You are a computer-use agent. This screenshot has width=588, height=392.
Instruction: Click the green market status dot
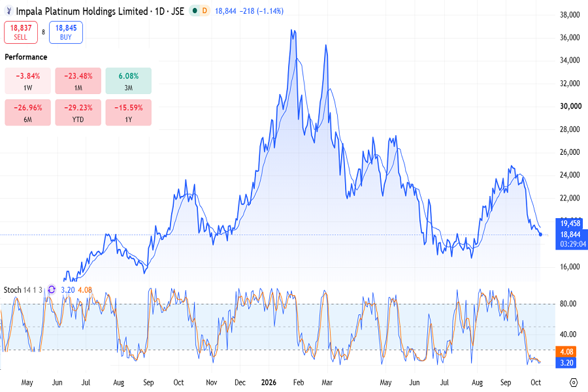(x=195, y=11)
